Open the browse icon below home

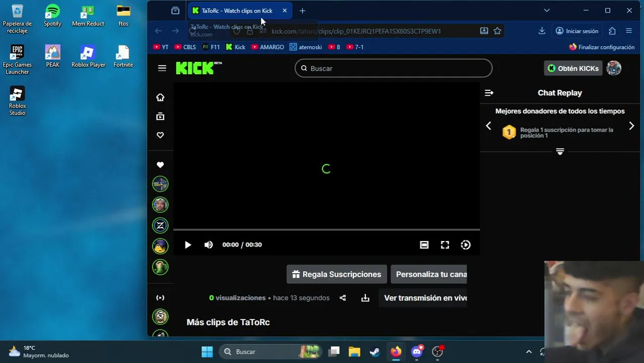[160, 116]
